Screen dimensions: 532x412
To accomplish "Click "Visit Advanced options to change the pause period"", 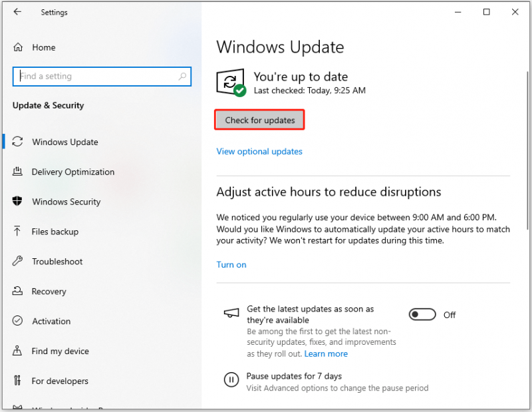I will [337, 388].
